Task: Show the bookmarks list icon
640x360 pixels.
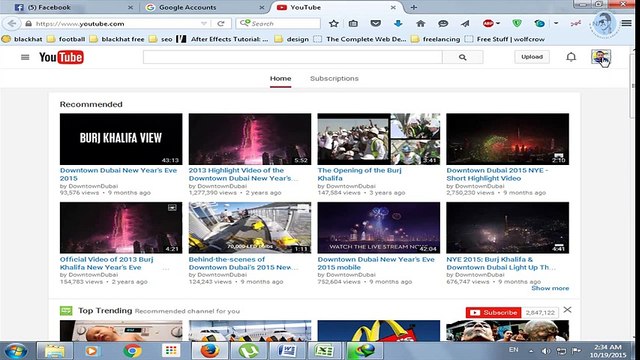Action: [x=353, y=24]
